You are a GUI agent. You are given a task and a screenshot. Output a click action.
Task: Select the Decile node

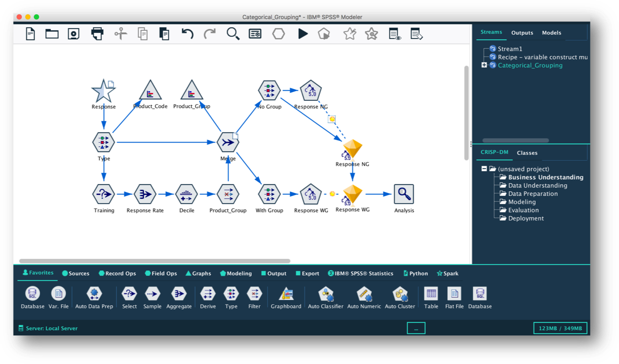187,194
